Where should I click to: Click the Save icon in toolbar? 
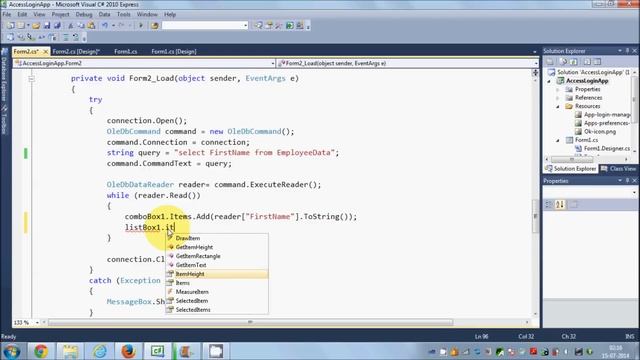(x=47, y=25)
